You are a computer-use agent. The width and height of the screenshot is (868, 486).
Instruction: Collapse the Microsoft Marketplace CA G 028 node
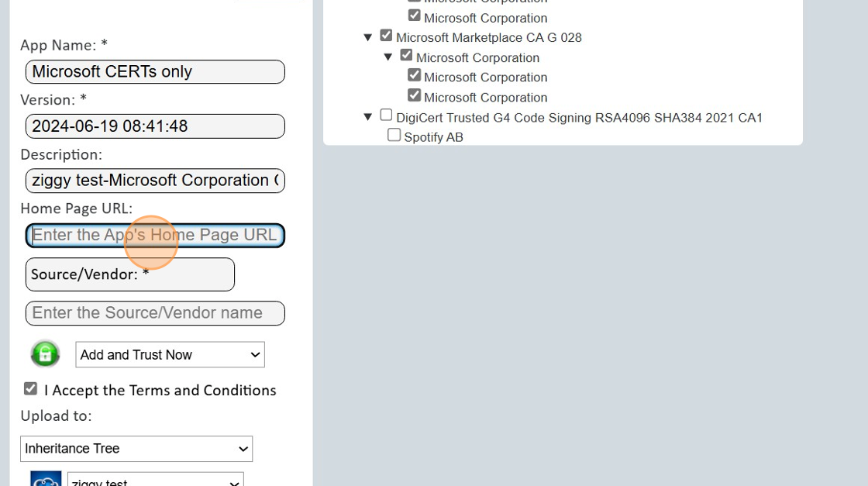tap(368, 37)
